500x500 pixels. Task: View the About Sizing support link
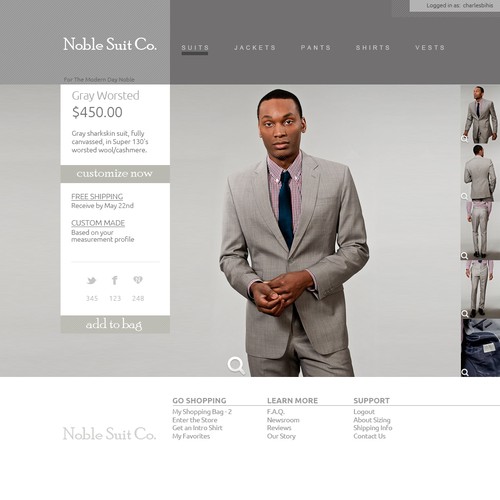tap(372, 420)
